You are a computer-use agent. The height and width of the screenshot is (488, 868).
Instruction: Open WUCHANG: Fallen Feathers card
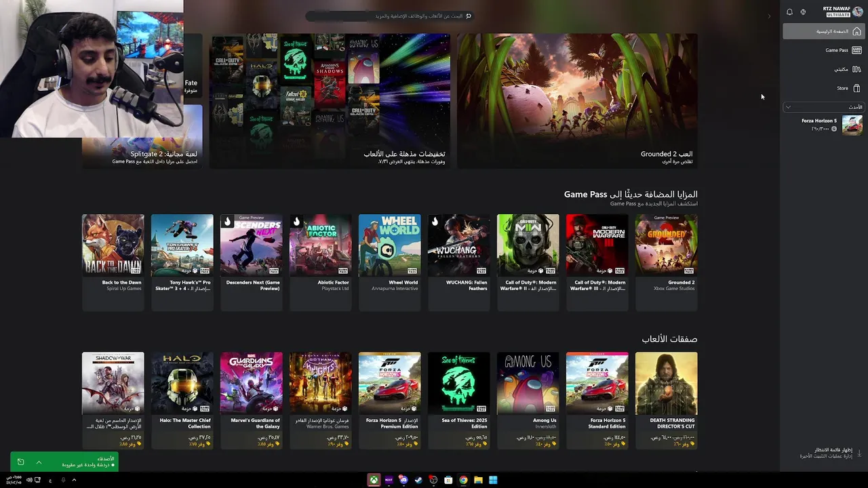coord(459,262)
